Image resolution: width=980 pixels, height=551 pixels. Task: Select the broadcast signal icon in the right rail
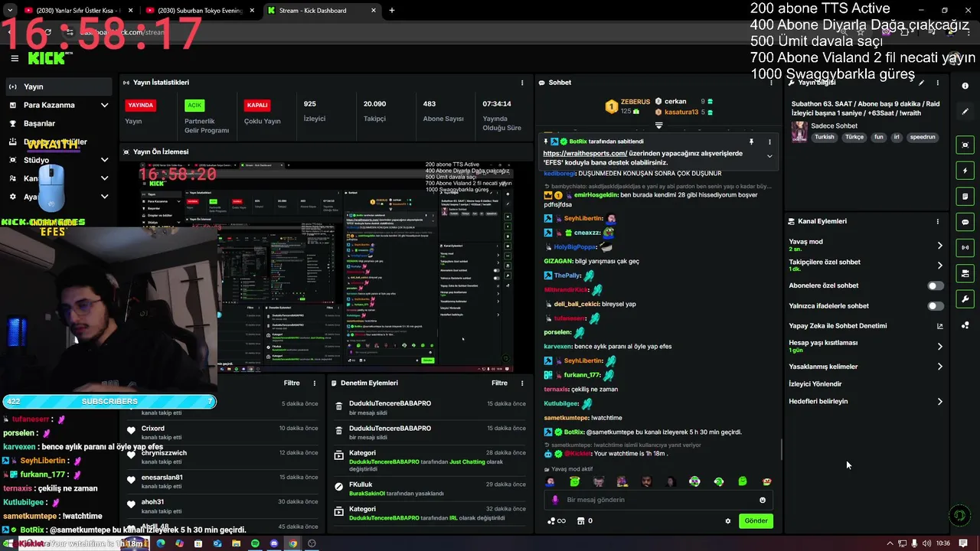pyautogui.click(x=965, y=247)
